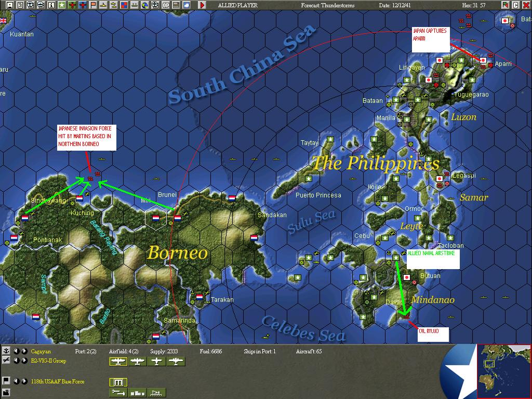This screenshot has height=399, width=532.
Task: Select the Manila base star icon
Action: (x=406, y=119)
